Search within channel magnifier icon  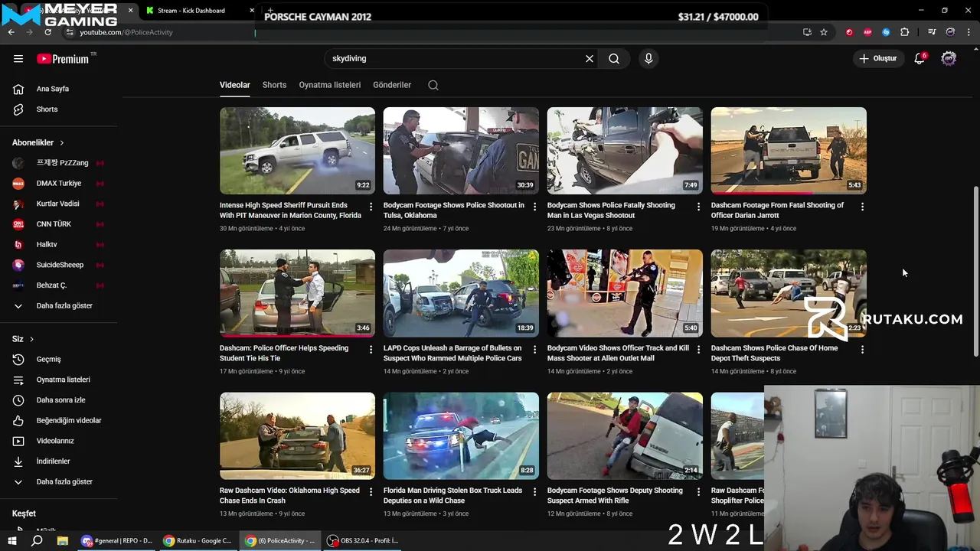tap(433, 85)
